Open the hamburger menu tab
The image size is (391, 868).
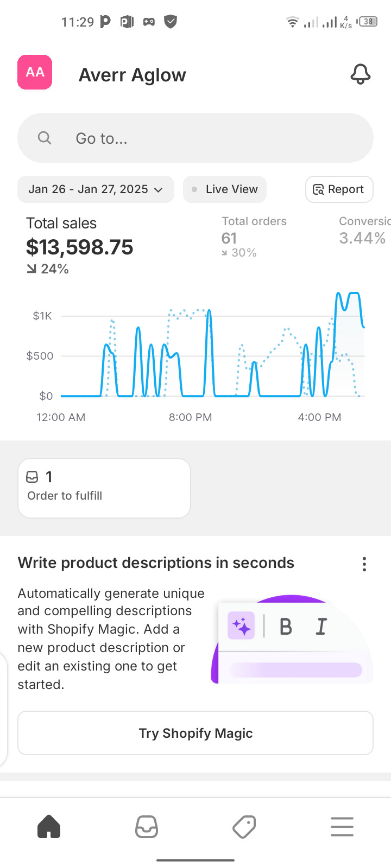pyautogui.click(x=342, y=827)
